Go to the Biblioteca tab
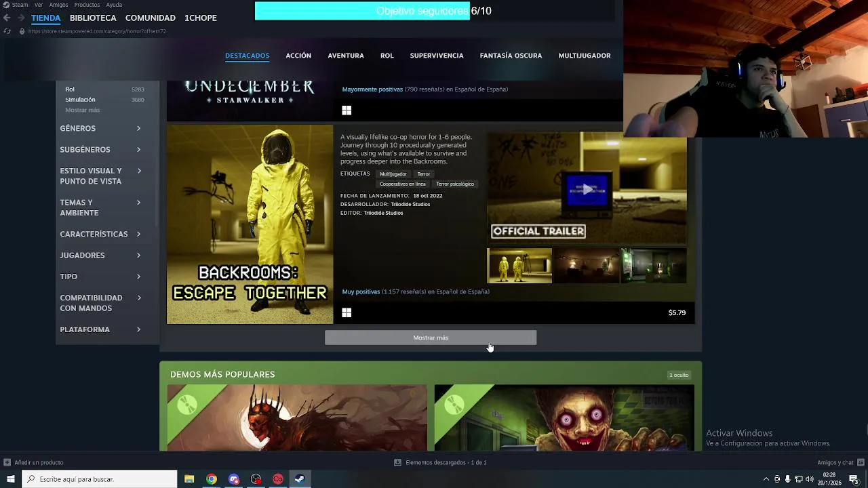 [x=93, y=18]
